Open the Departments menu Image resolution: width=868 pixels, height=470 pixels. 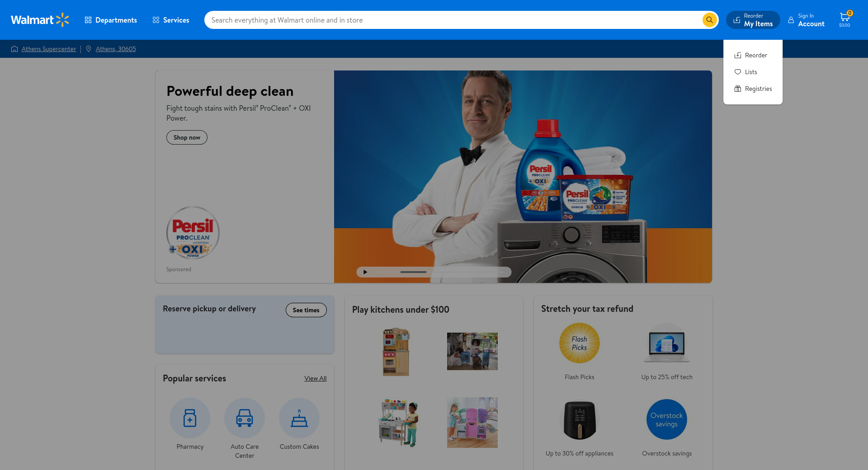click(x=111, y=20)
